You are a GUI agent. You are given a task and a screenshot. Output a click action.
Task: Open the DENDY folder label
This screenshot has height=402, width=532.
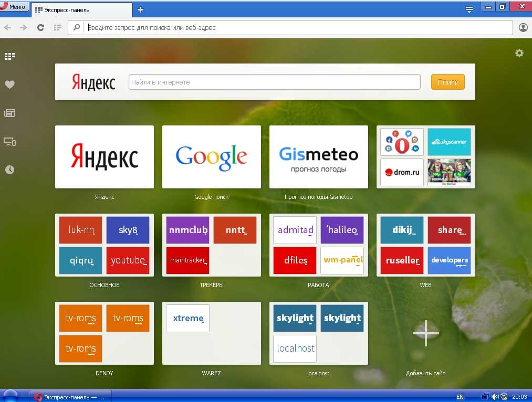tap(105, 373)
